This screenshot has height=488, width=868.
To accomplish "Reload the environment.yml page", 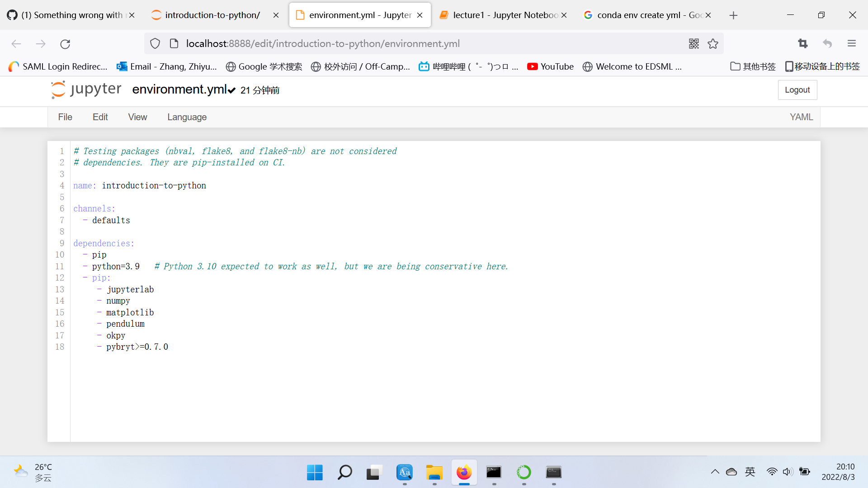I will (x=65, y=43).
